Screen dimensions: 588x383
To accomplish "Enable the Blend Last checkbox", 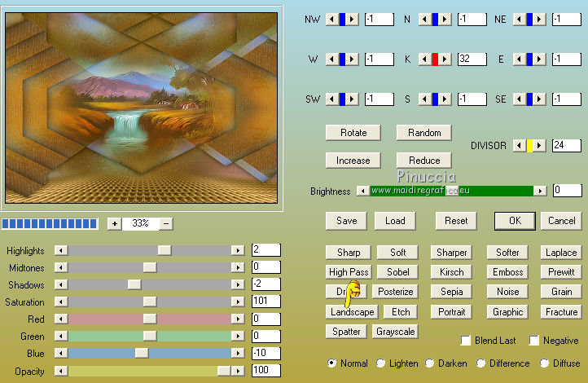I will (465, 341).
